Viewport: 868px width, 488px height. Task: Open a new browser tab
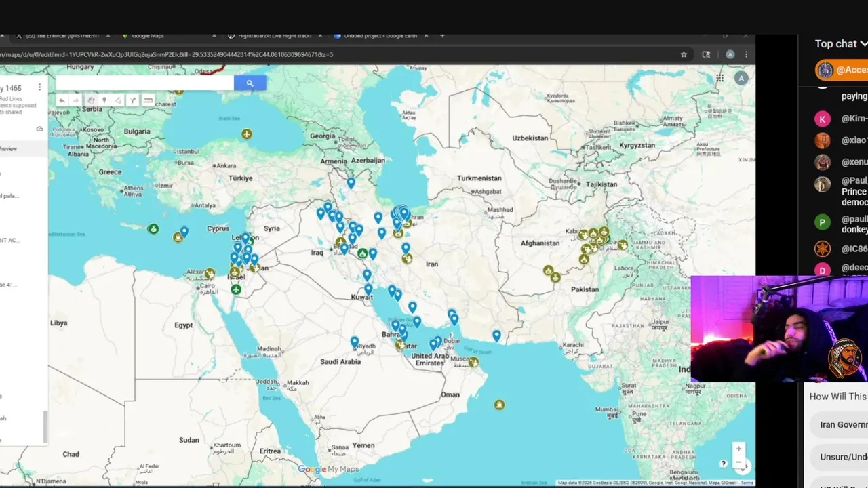pyautogui.click(x=442, y=35)
